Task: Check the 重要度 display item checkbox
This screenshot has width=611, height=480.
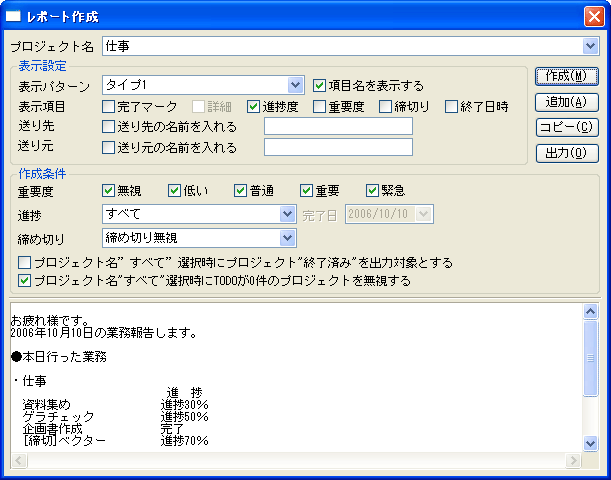Action: click(319, 106)
